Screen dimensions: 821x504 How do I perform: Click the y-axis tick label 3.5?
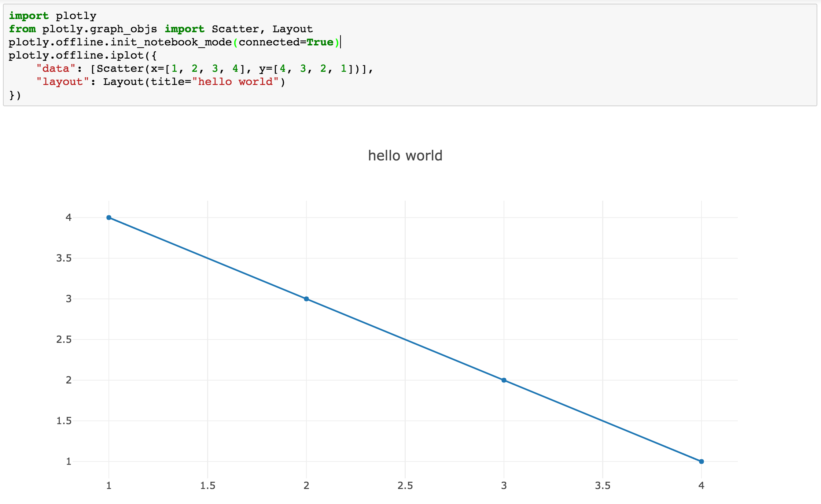64,258
